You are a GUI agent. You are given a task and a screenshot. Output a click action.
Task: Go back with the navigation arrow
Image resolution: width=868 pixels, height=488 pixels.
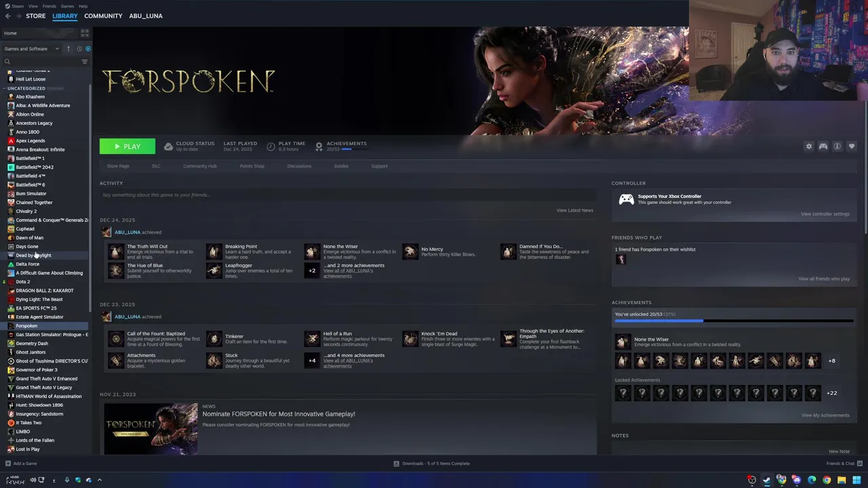pyautogui.click(x=7, y=16)
